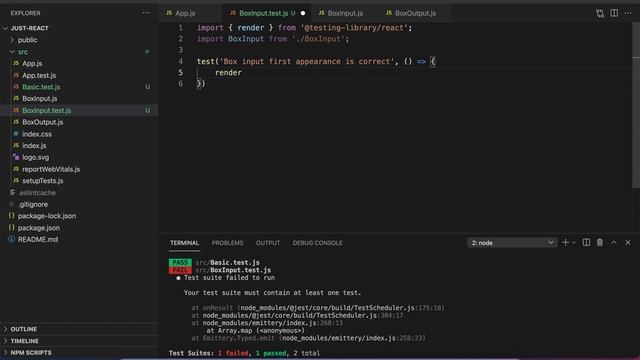Image resolution: width=640 pixels, height=360 pixels.
Task: Split the terminal panel
Action: click(x=586, y=242)
